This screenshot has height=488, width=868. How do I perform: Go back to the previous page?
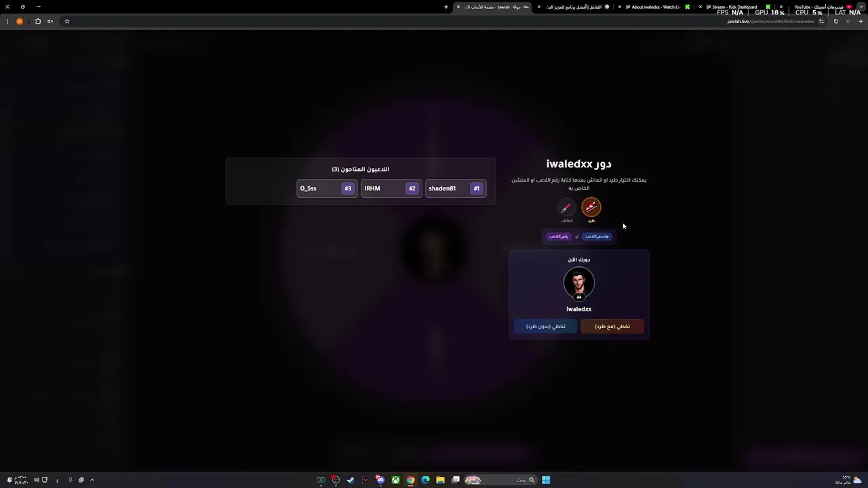[x=861, y=21]
